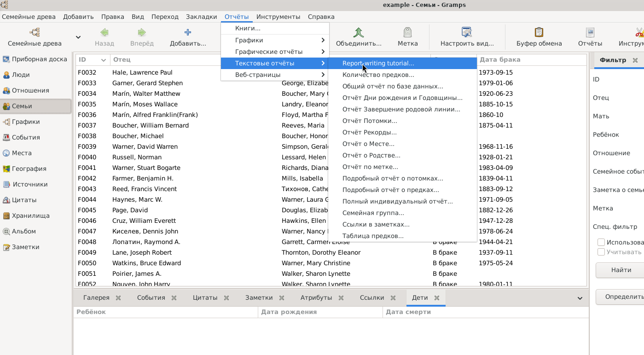Image resolution: width=644 pixels, height=355 pixels.
Task: Open the bottom bar tab list chevron
Action: [580, 298]
